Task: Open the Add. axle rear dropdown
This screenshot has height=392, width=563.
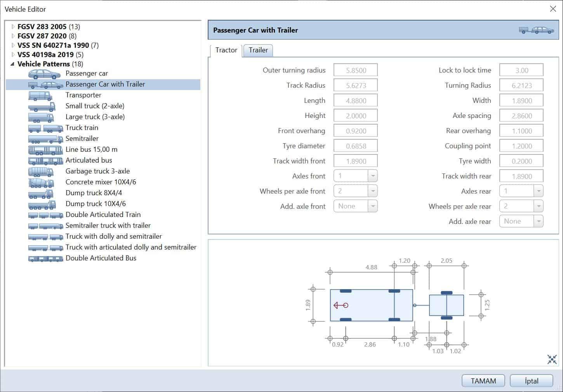Action: [538, 222]
